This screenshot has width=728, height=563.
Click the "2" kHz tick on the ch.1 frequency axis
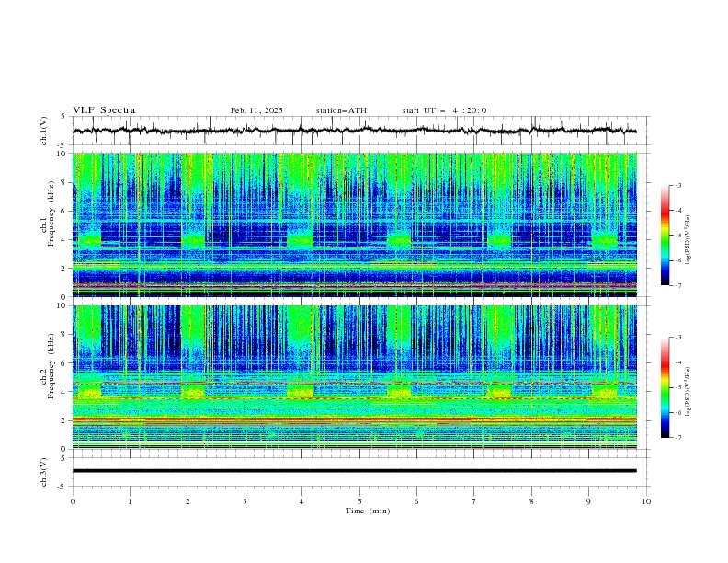(x=65, y=269)
